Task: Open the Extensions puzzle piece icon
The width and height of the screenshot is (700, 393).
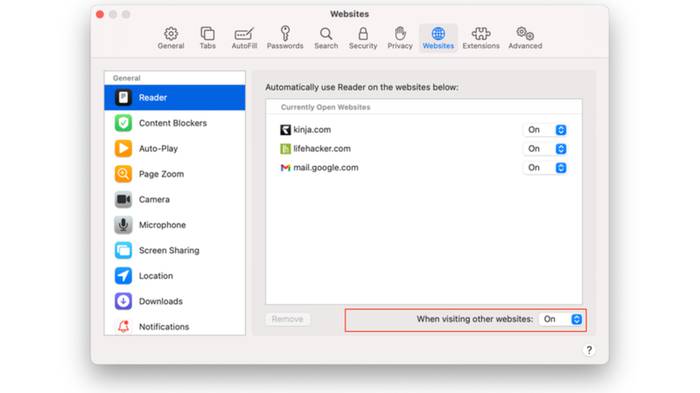Action: click(481, 34)
